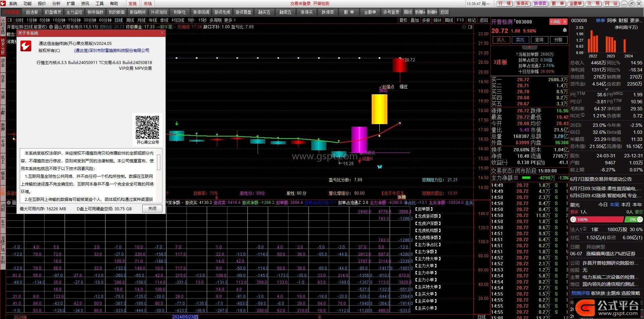This screenshot has height=319, width=644.
Task: Click the QR code in About dialog
Action: tap(147, 127)
